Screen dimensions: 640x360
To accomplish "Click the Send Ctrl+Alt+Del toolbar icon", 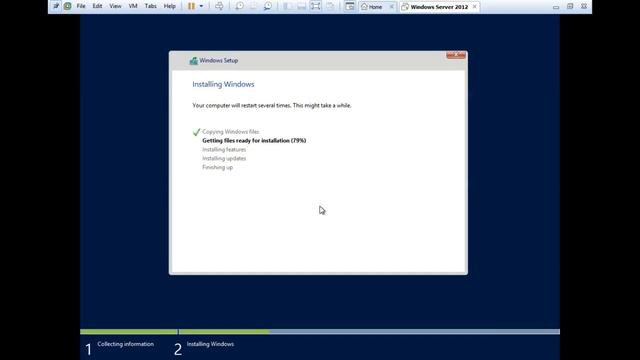I will [x=219, y=6].
